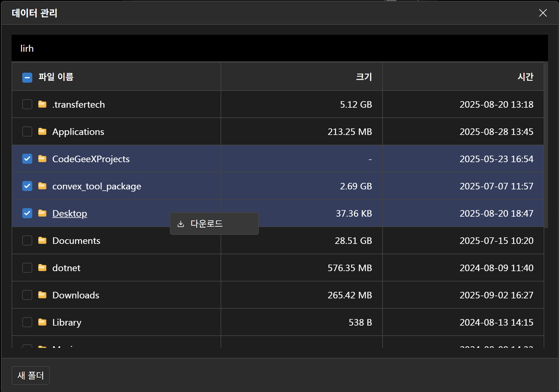
Task: Click the Downloads folder icon
Action: [42, 295]
